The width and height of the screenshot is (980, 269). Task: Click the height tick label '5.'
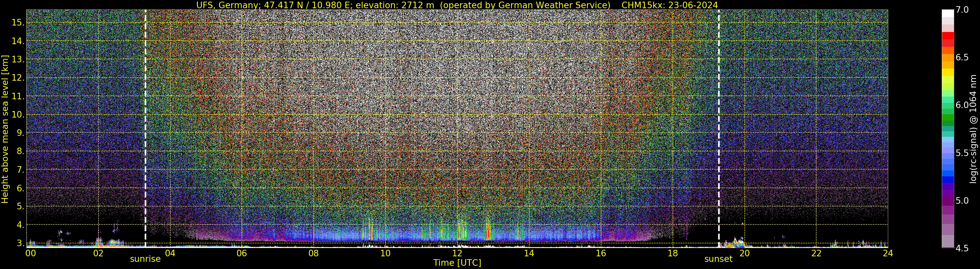(x=20, y=207)
